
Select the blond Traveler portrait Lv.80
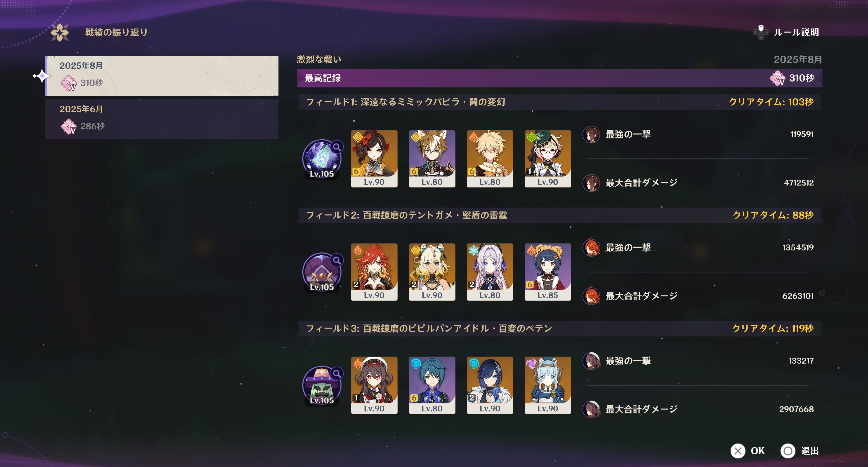coord(490,159)
